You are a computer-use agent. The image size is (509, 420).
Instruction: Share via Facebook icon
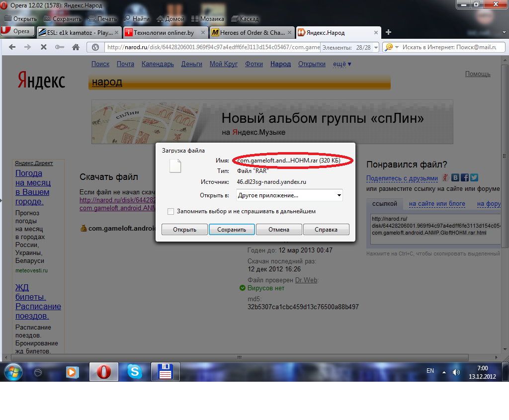(465, 177)
